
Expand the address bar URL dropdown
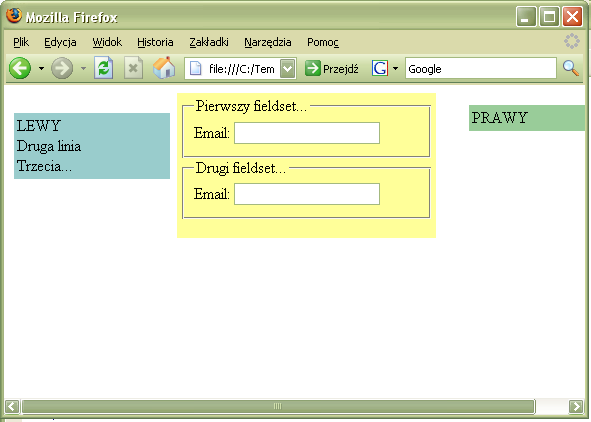coord(288,69)
